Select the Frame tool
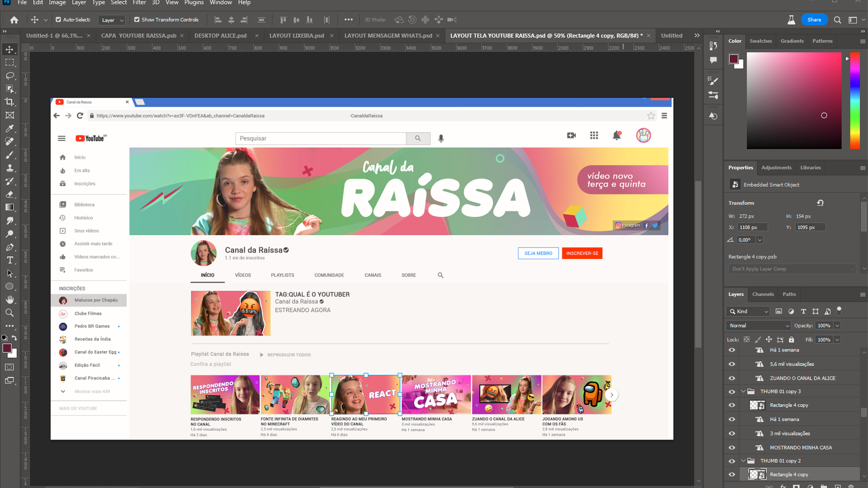 pos(9,115)
